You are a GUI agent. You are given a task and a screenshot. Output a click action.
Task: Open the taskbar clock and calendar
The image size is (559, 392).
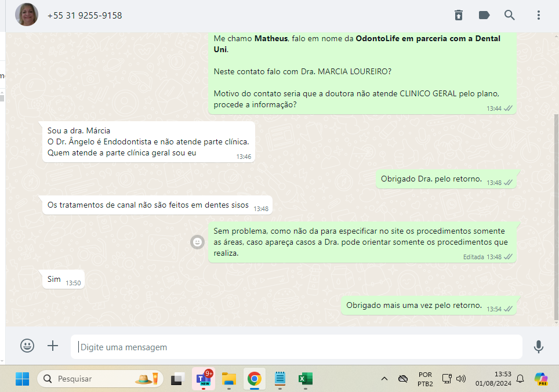pos(493,379)
